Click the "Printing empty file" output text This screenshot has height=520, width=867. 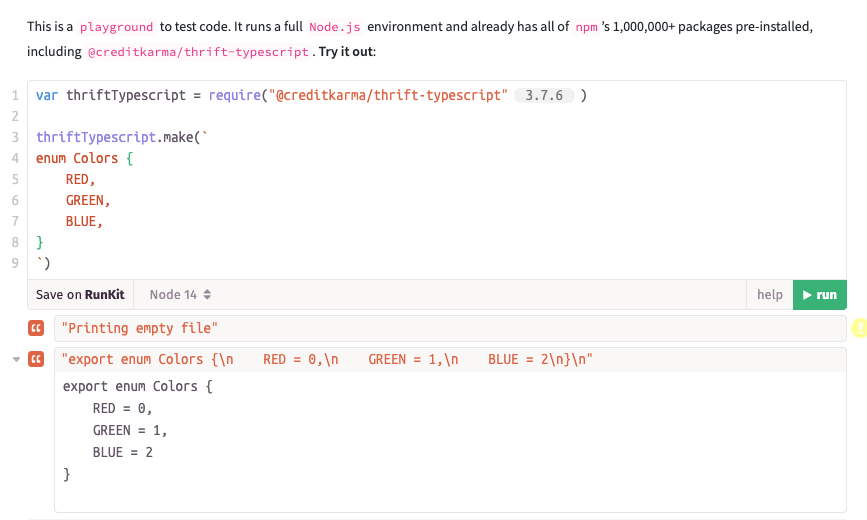tap(139, 329)
